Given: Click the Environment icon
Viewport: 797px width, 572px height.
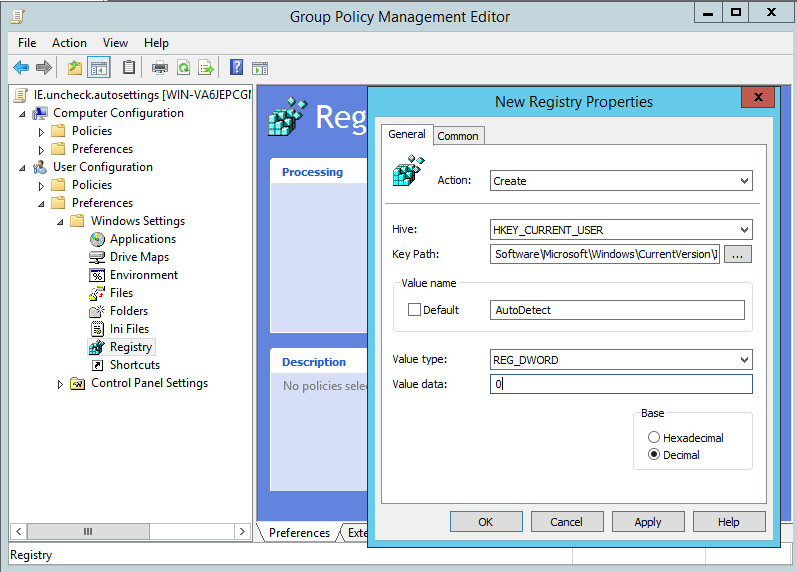Looking at the screenshot, I should [97, 275].
